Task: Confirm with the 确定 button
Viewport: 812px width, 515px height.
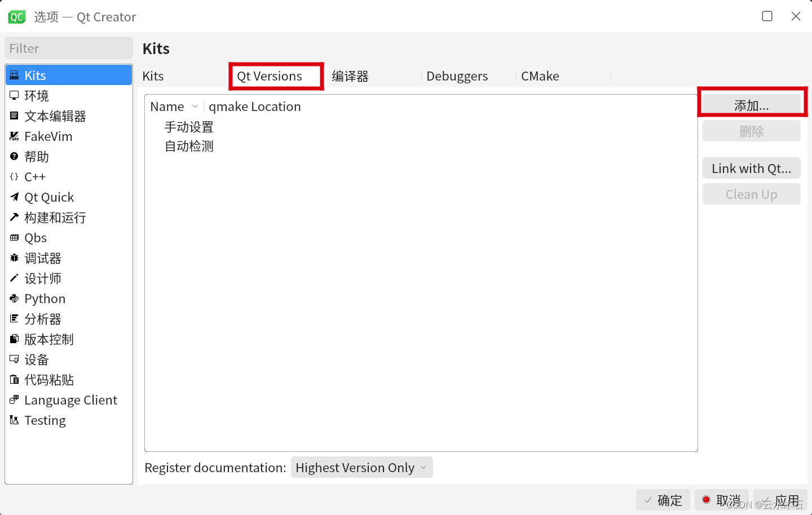Action: 663,500
